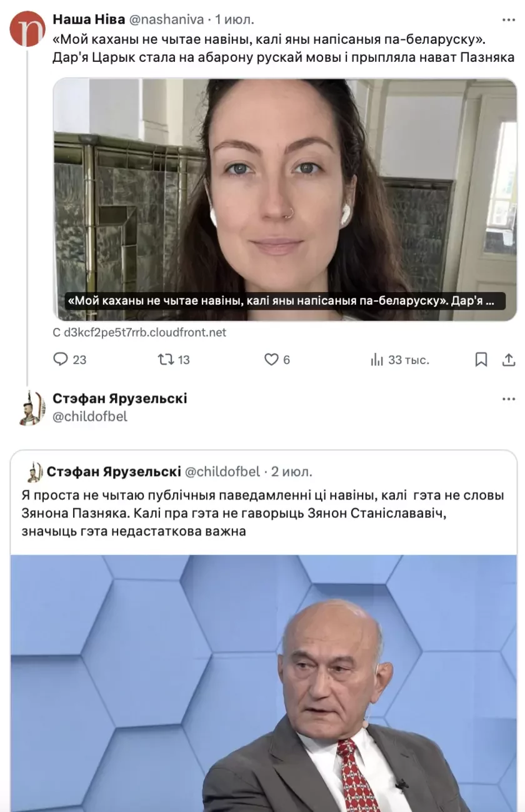Open the Наша Ніва display name
525x812 pixels.
(88, 20)
